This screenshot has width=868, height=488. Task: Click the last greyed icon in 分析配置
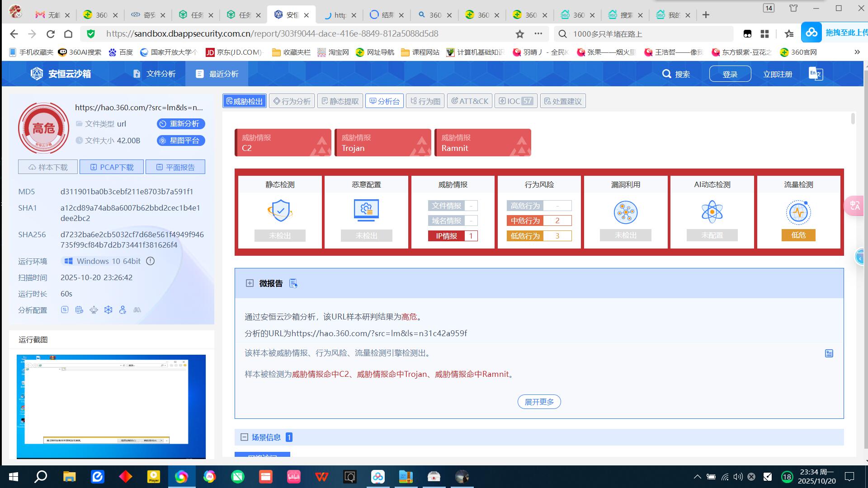click(137, 310)
